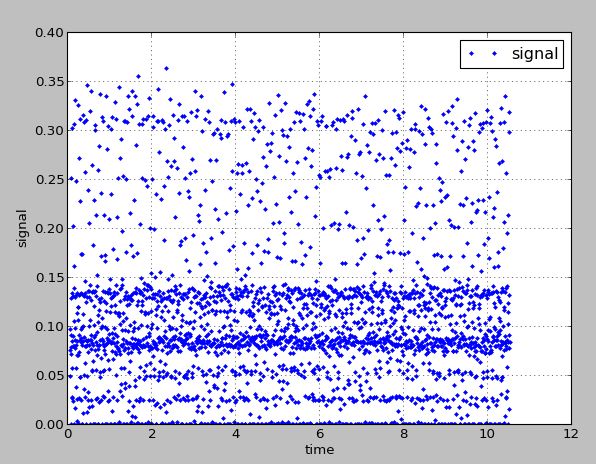
Task: Select the second diamond marker in legend
Action: click(x=495, y=54)
